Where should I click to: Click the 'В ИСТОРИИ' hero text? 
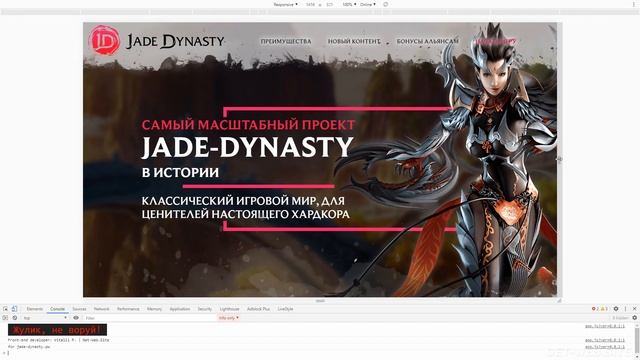(180, 172)
